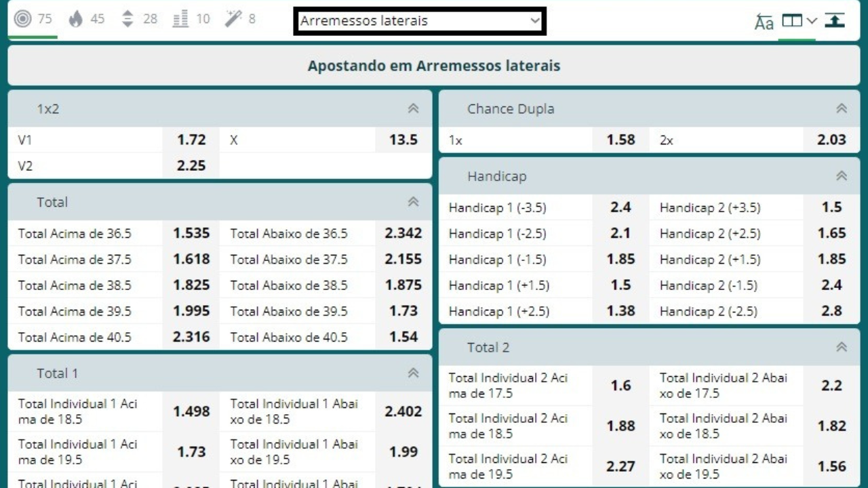Click Total Individual 2 Acima de 19.5
This screenshot has height=488, width=868.
620,466
